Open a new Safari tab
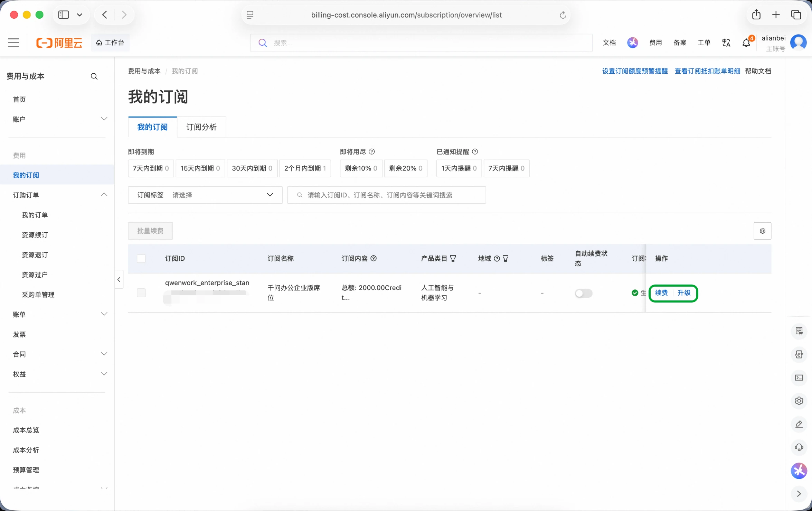The height and width of the screenshot is (511, 812). coord(776,15)
